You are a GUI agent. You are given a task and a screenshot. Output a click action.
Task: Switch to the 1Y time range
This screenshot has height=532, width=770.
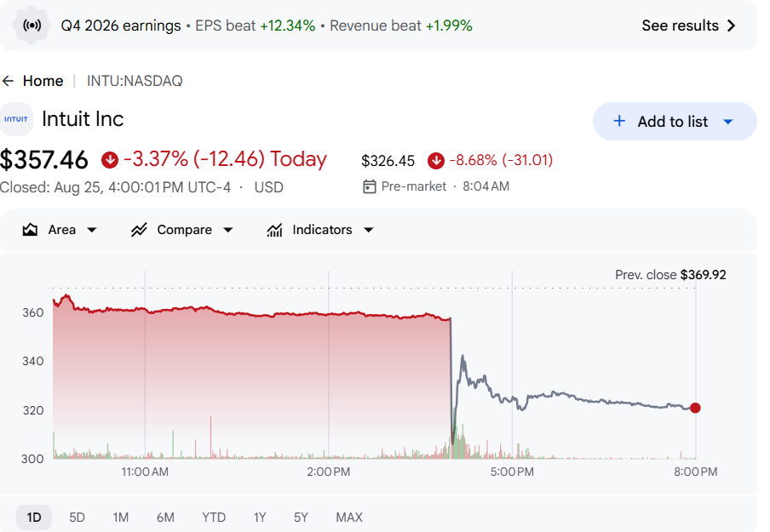[260, 518]
